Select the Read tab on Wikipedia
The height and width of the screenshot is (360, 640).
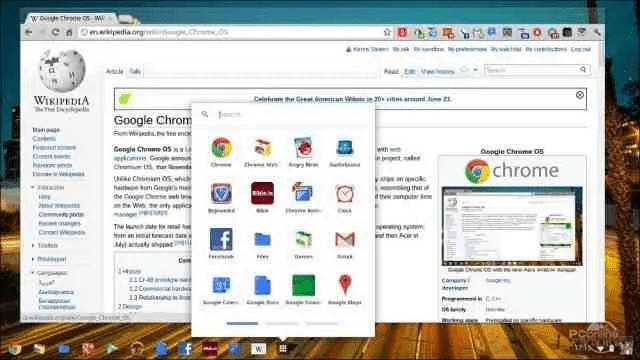tap(391, 71)
